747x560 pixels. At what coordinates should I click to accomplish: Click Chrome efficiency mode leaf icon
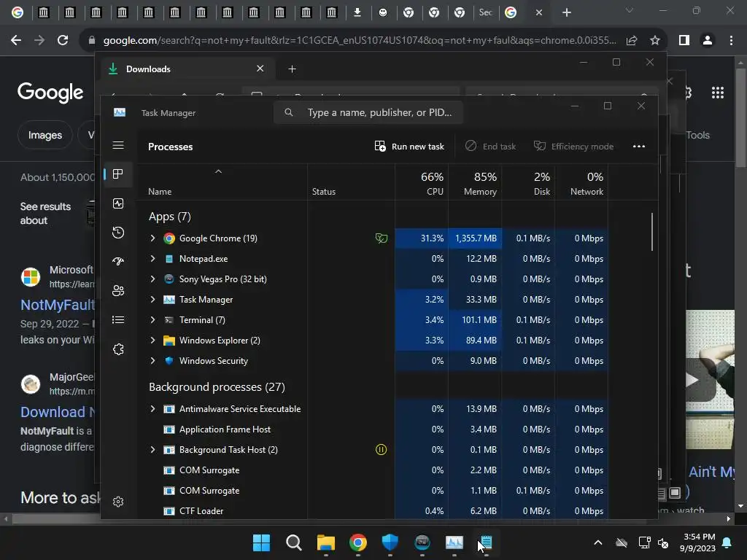pos(381,238)
